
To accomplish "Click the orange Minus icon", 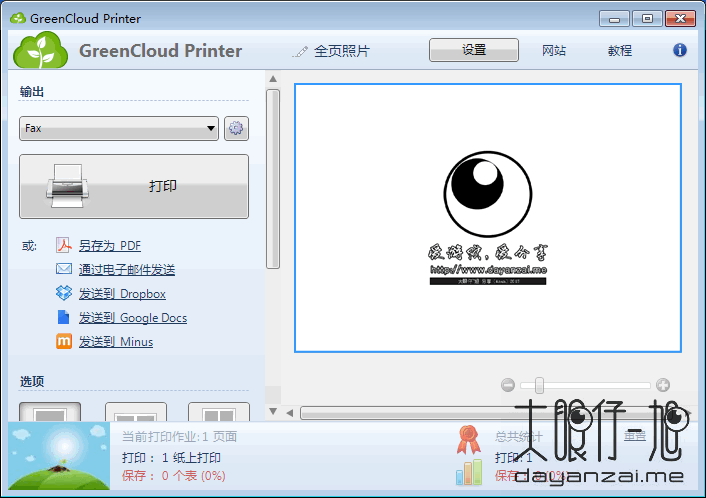I will 63,341.
